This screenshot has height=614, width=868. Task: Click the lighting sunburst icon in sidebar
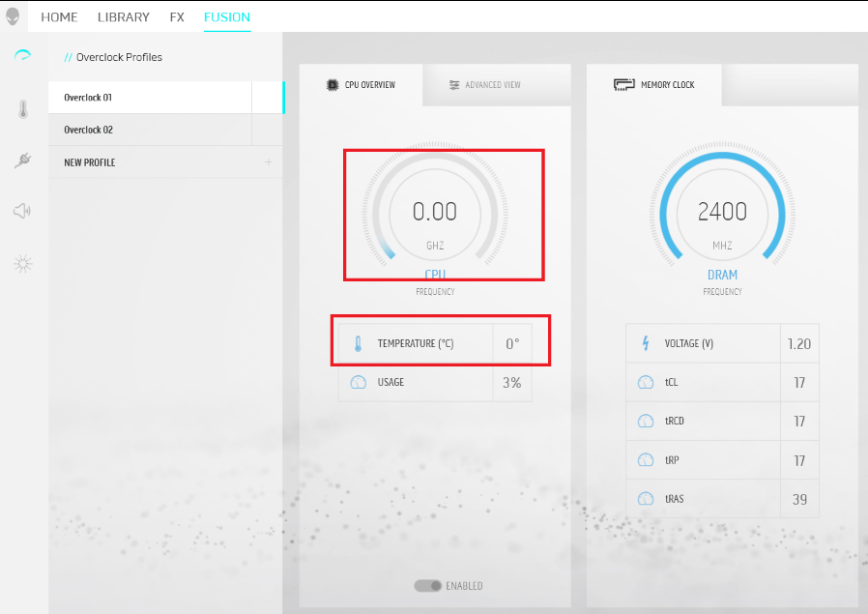click(x=21, y=263)
